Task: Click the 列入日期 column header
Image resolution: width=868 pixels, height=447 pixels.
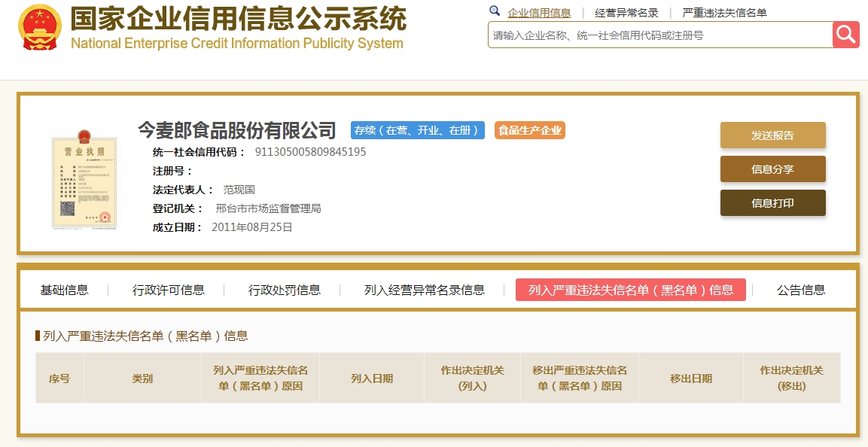Action: click(371, 378)
